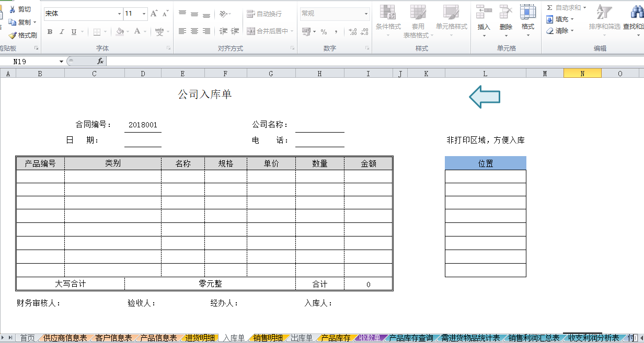The width and height of the screenshot is (644, 343).
Task: Expand the Name Box dropdown arrow
Action: coord(61,61)
